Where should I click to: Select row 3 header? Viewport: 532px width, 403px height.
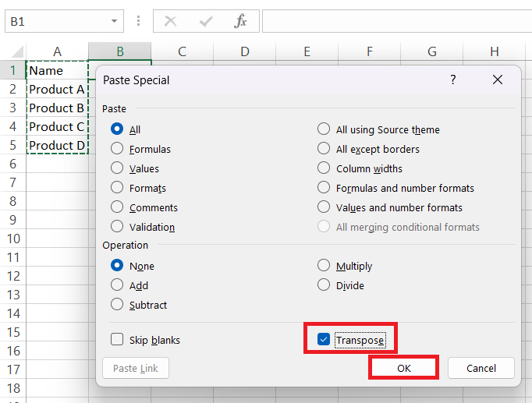click(13, 108)
